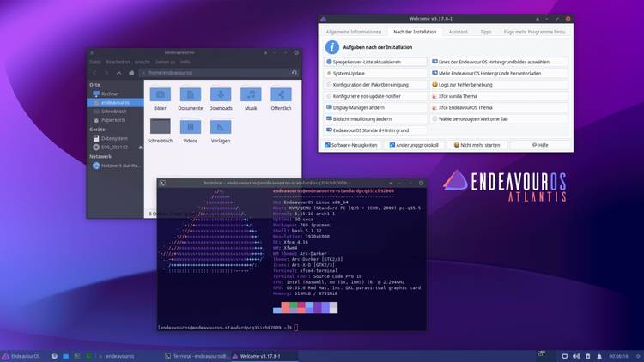Open the Datei menu in file manager
The image size is (644, 362).
(94, 62)
